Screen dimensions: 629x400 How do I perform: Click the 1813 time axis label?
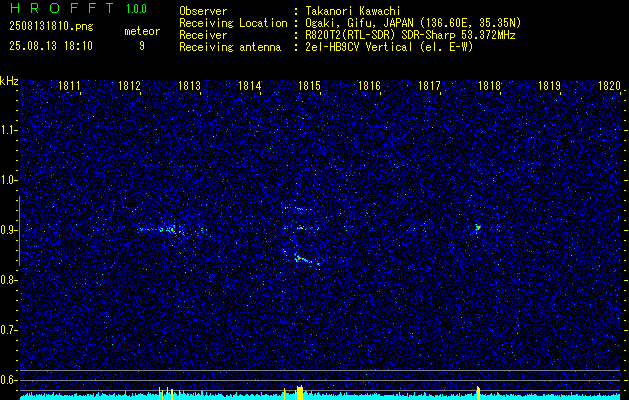(189, 86)
